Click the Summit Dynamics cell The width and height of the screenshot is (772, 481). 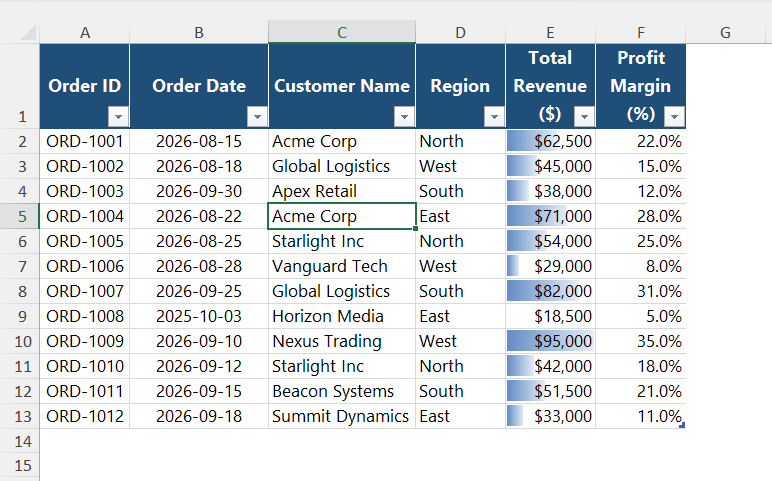342,416
